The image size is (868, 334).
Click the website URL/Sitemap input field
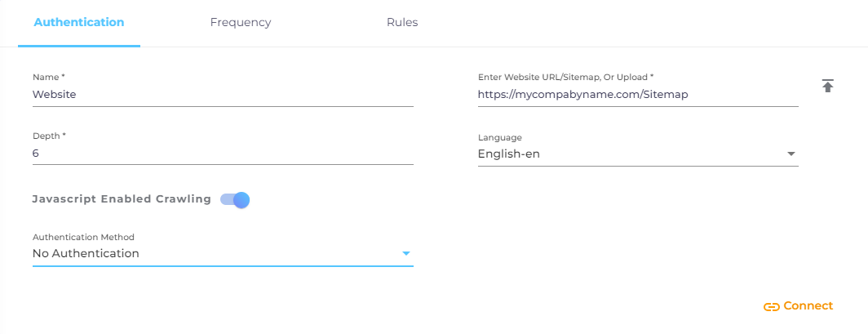click(x=637, y=95)
